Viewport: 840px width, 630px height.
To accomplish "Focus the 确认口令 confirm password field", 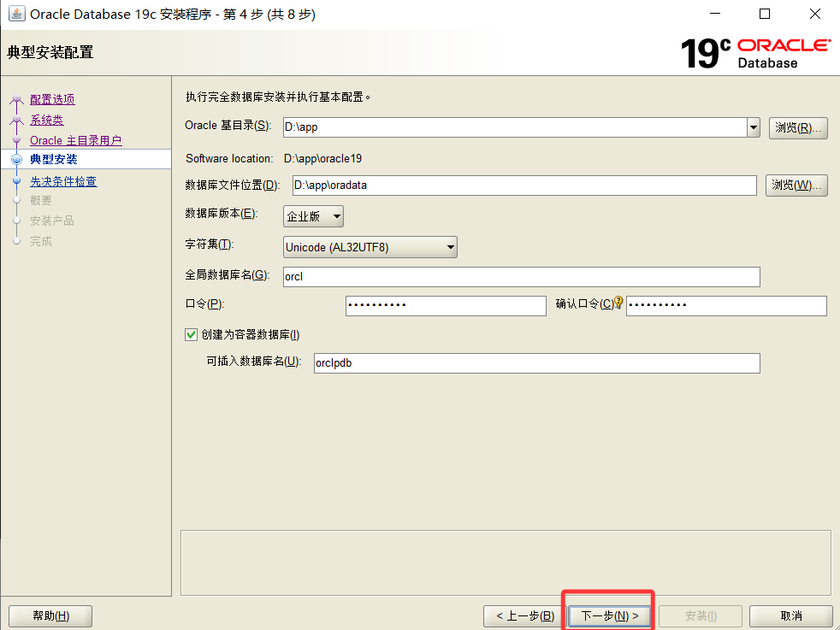I will (x=726, y=306).
